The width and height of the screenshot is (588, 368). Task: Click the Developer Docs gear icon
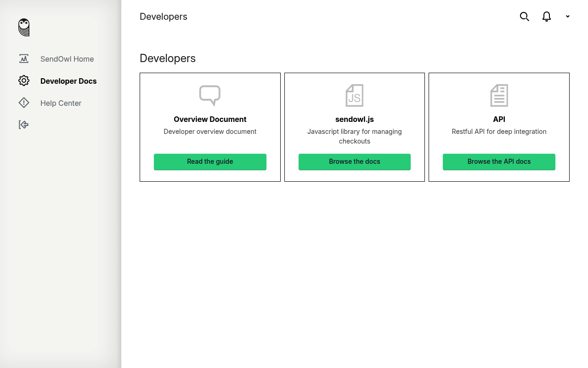point(24,81)
